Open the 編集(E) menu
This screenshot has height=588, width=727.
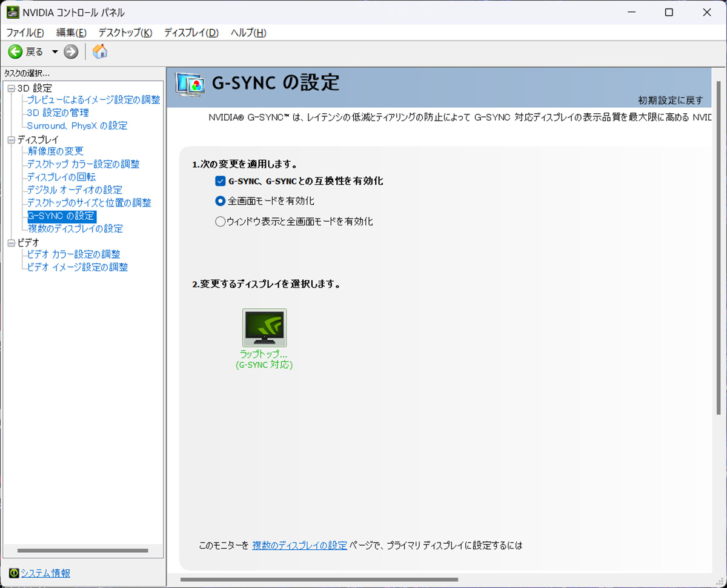tap(71, 33)
